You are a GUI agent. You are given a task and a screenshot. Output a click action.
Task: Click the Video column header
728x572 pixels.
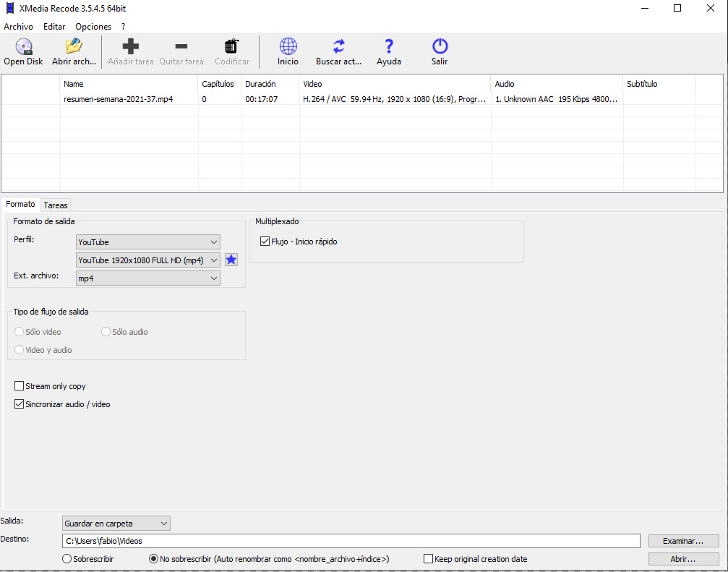tap(395, 84)
